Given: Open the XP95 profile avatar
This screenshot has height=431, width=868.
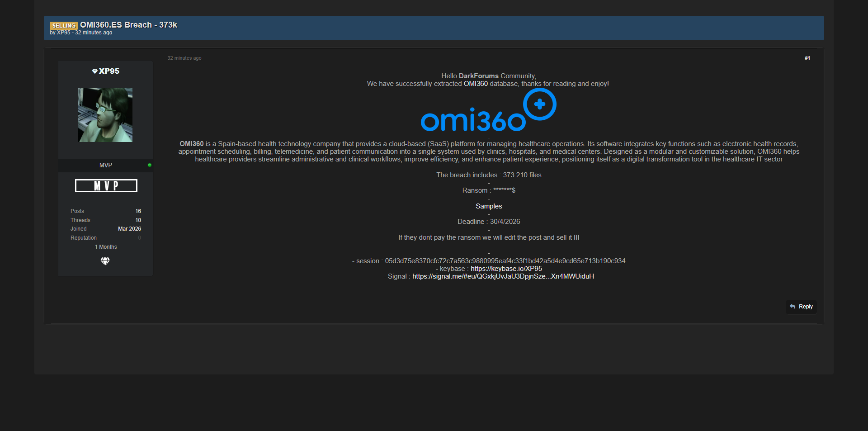Looking at the screenshot, I should pyautogui.click(x=105, y=115).
